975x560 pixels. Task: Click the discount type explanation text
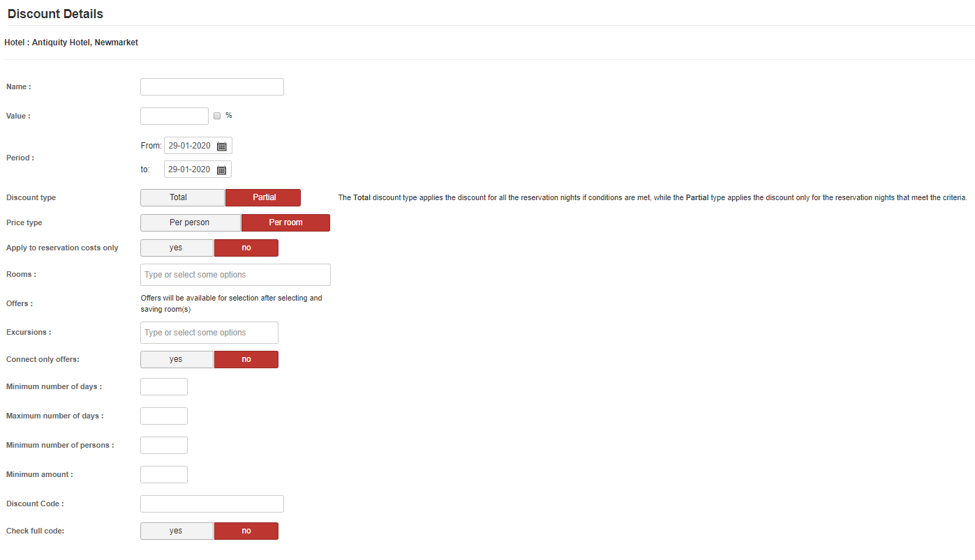click(653, 198)
